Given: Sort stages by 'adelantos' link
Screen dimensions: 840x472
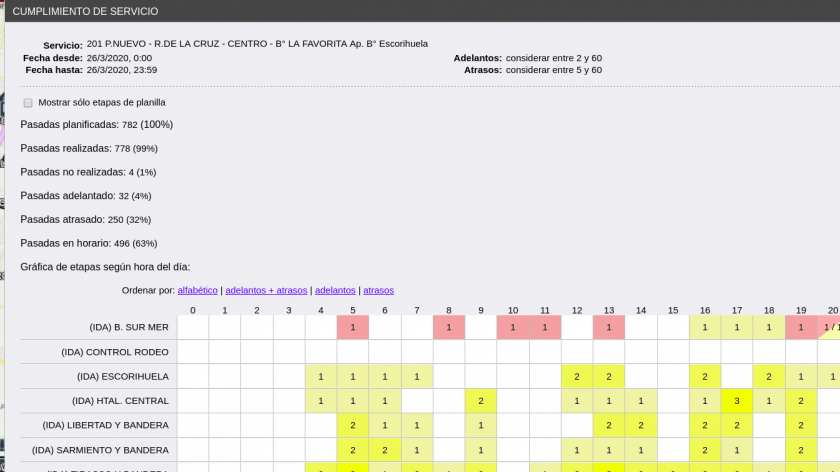Looking at the screenshot, I should (x=335, y=290).
